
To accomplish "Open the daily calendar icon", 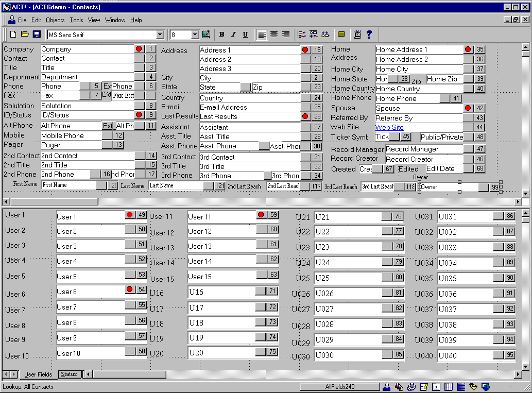I will (x=436, y=386).
